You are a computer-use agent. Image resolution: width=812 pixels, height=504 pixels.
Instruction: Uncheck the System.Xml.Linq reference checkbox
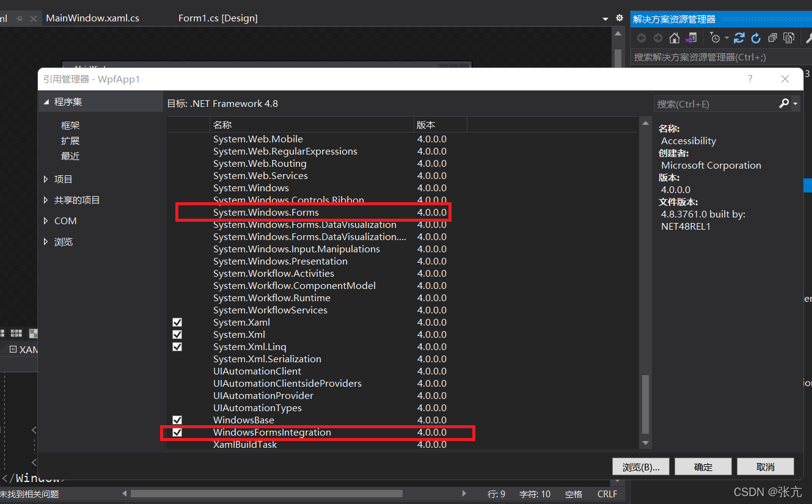click(177, 346)
